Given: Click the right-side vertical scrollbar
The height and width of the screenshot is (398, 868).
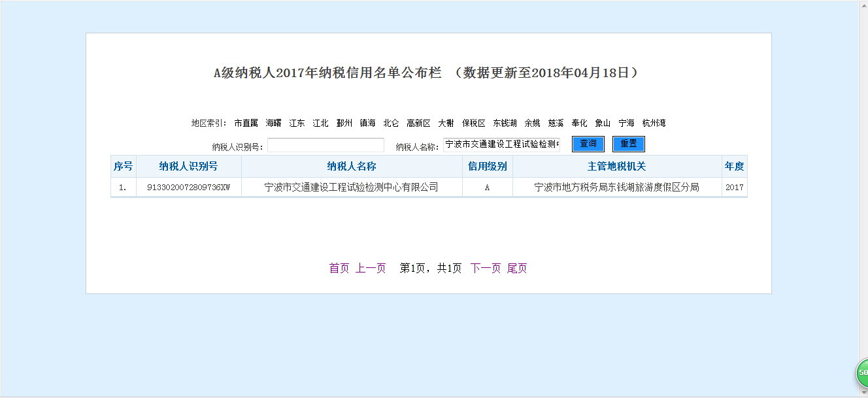Looking at the screenshot, I should [863, 196].
